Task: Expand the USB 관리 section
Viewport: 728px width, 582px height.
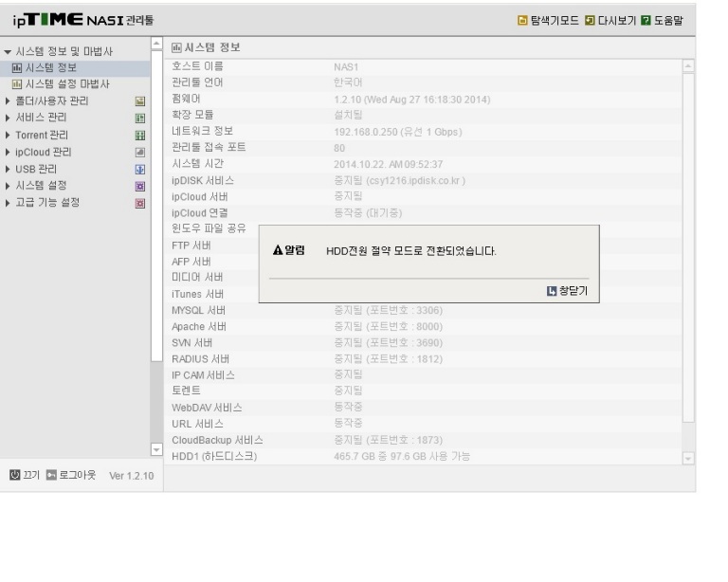Action: point(8,169)
